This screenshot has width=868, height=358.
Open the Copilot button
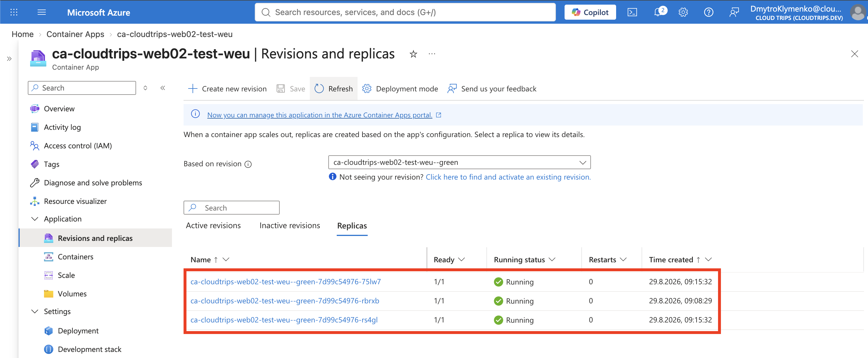590,12
